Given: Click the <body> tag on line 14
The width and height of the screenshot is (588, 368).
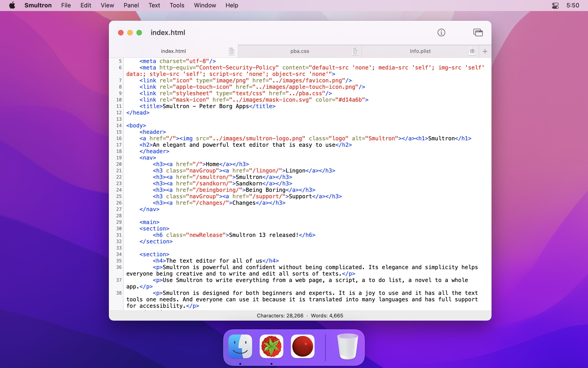Looking at the screenshot, I should point(136,126).
